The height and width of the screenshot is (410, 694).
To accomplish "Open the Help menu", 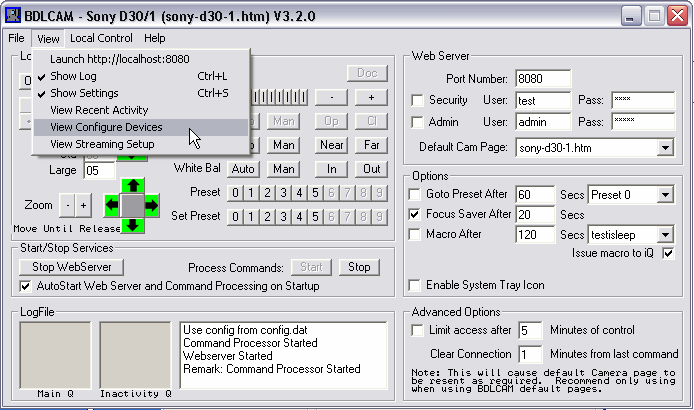I will 154,38.
